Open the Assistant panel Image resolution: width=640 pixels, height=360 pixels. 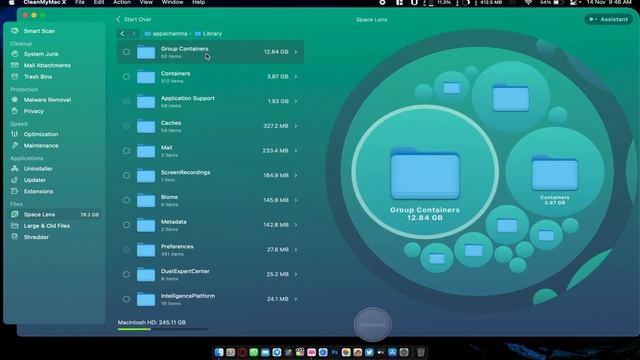pos(609,19)
